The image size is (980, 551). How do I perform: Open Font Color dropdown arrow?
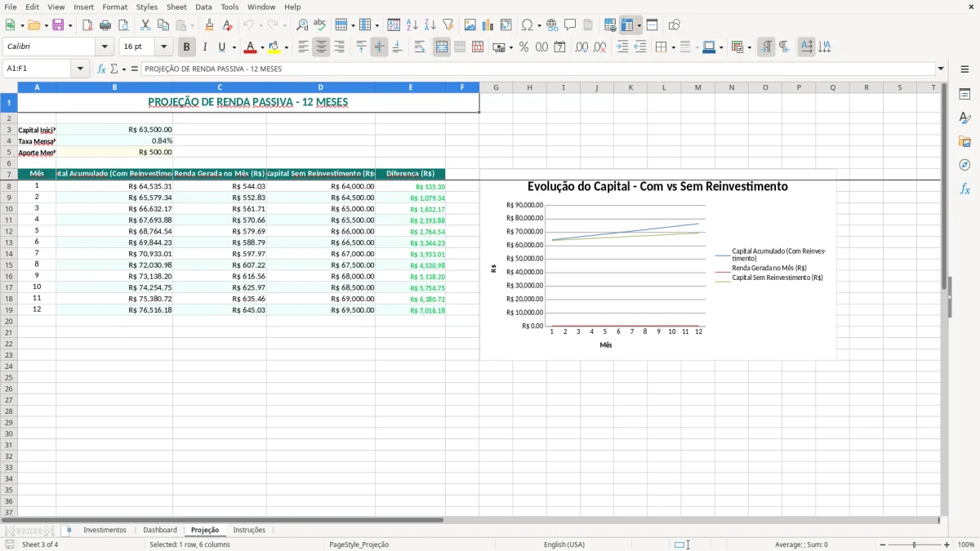[262, 47]
